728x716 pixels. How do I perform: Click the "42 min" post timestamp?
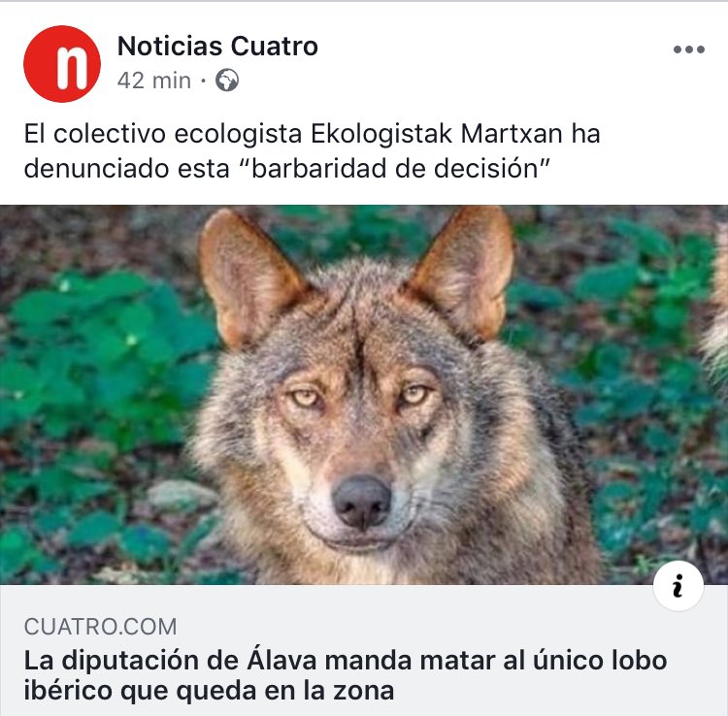pos(154,81)
